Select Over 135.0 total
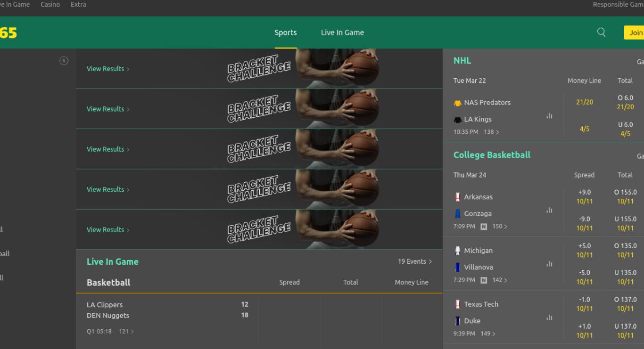The image size is (644, 349). click(x=625, y=251)
